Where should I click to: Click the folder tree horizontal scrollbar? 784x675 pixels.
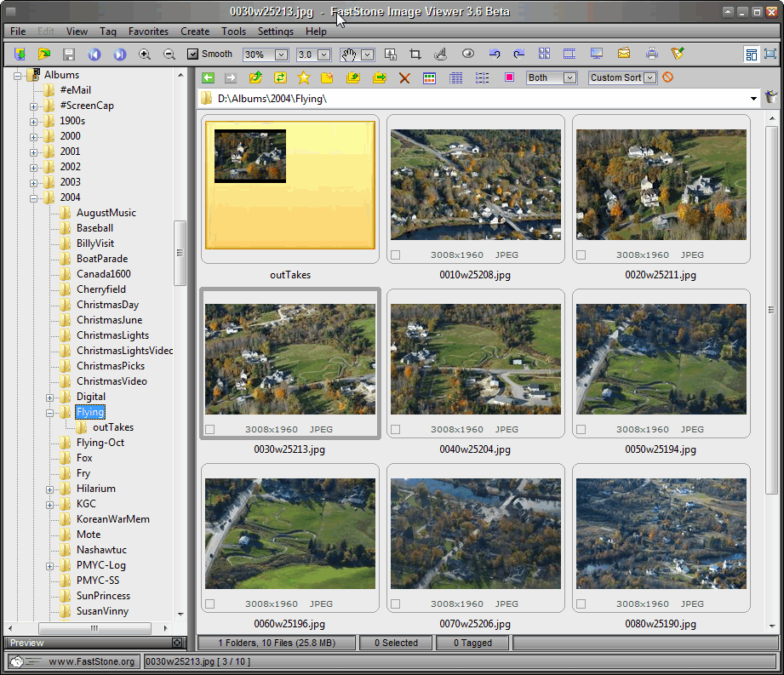click(x=94, y=628)
